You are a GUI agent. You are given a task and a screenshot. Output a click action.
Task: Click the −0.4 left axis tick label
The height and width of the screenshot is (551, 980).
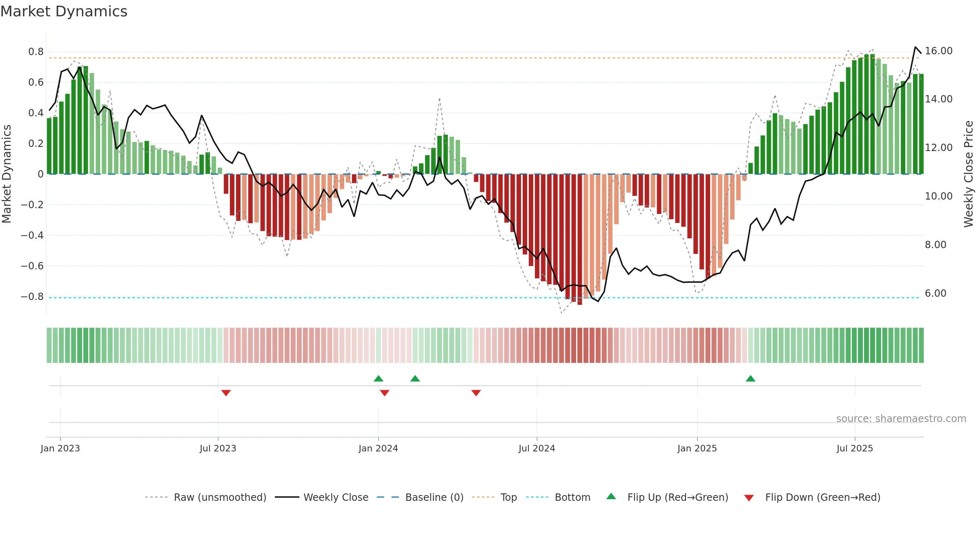pyautogui.click(x=32, y=235)
